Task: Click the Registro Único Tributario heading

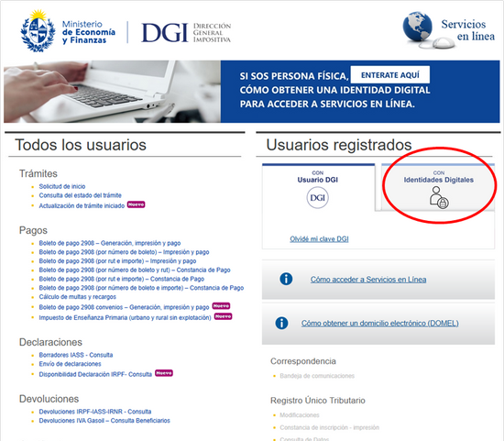Action: [x=318, y=401]
